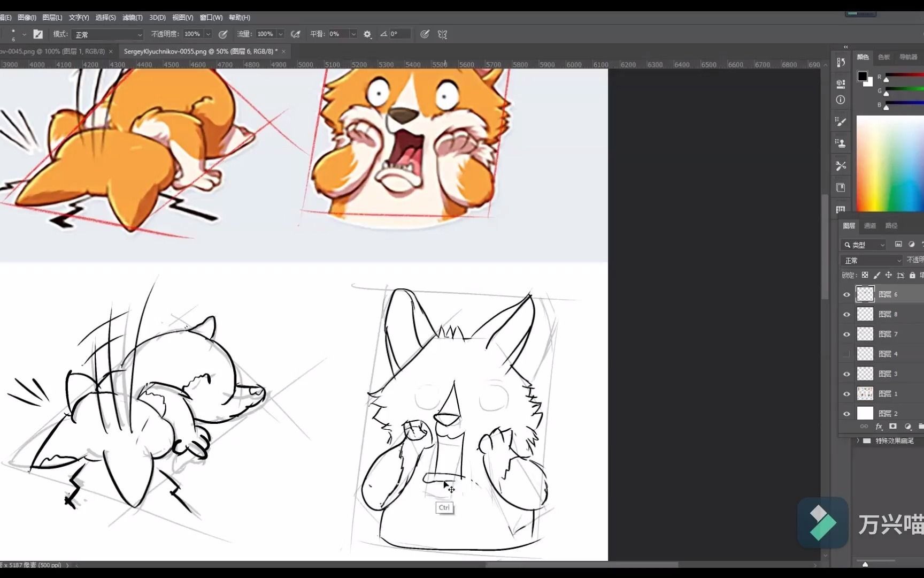This screenshot has height=578, width=924.
Task: Select layer 图层 8 thumbnail
Action: tap(865, 314)
